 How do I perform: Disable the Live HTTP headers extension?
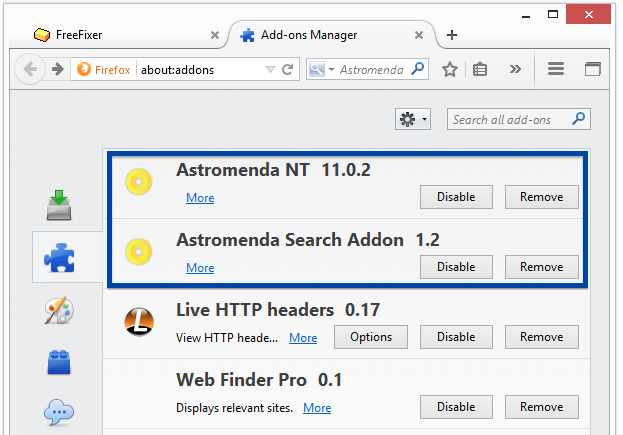point(456,337)
